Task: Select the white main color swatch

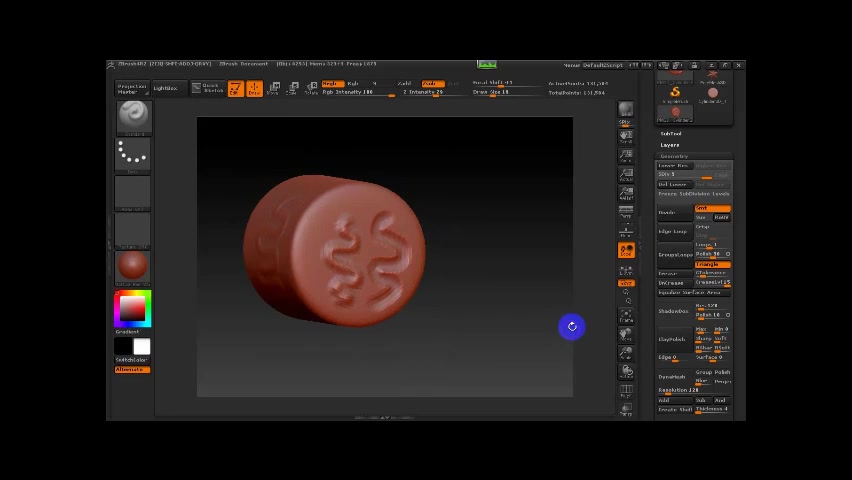Action: click(x=142, y=346)
